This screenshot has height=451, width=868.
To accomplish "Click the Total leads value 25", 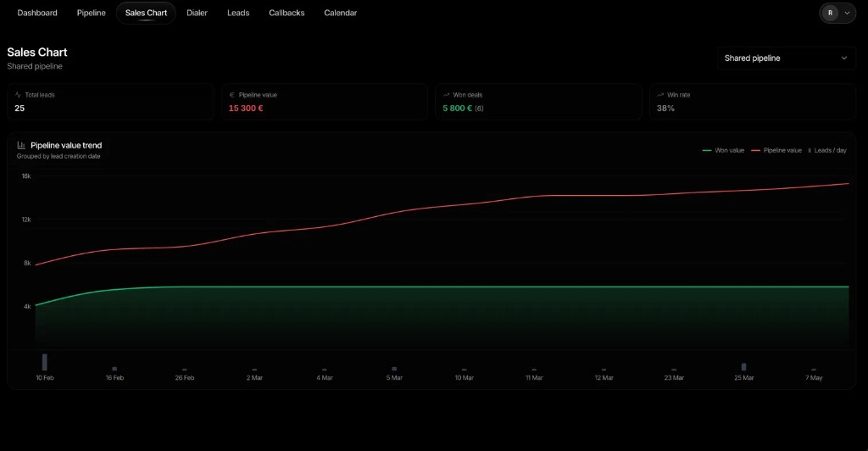I will [19, 109].
